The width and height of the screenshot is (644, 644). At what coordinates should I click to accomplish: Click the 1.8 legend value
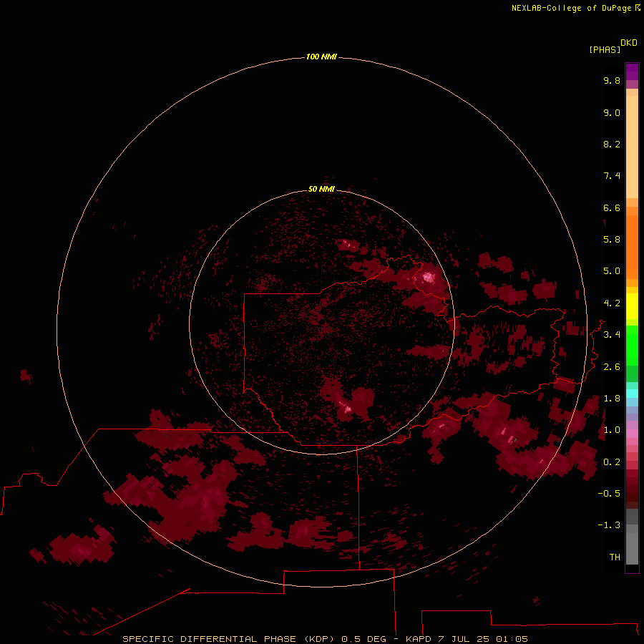612,399
